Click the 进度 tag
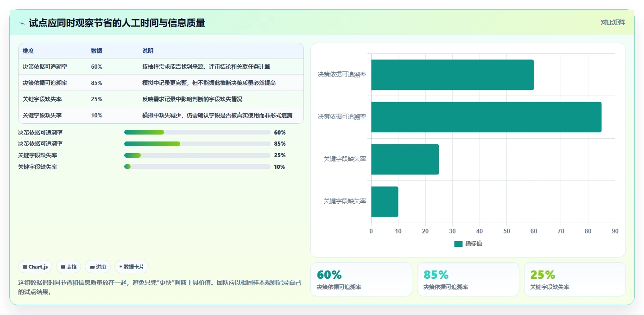The image size is (644, 315). (x=98, y=267)
